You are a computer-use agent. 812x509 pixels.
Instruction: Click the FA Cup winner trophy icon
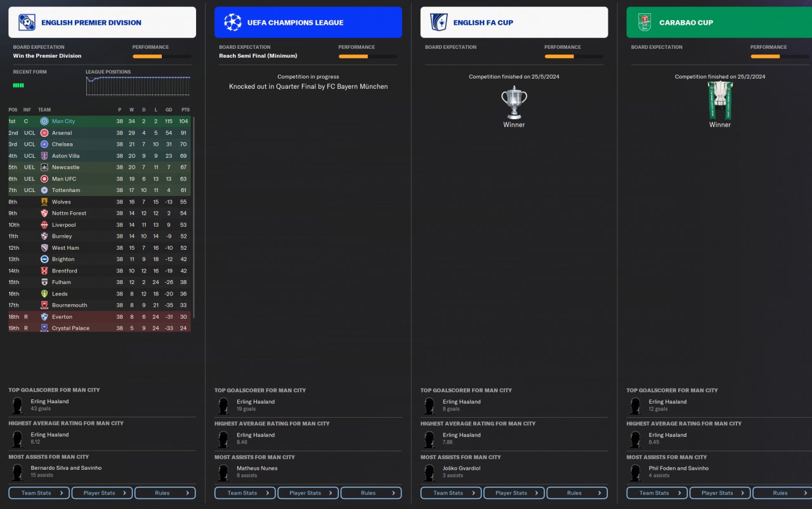[x=514, y=101]
